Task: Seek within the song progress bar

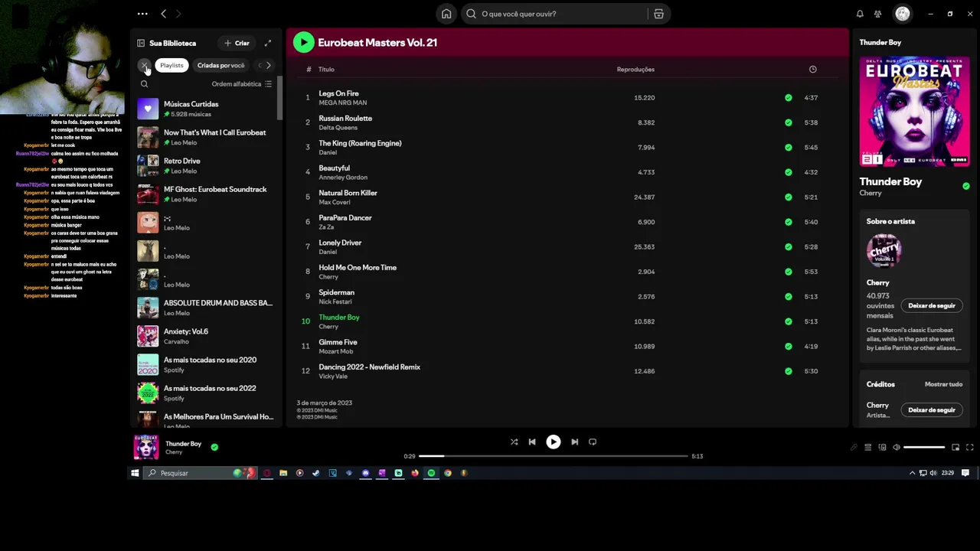Action: click(553, 456)
